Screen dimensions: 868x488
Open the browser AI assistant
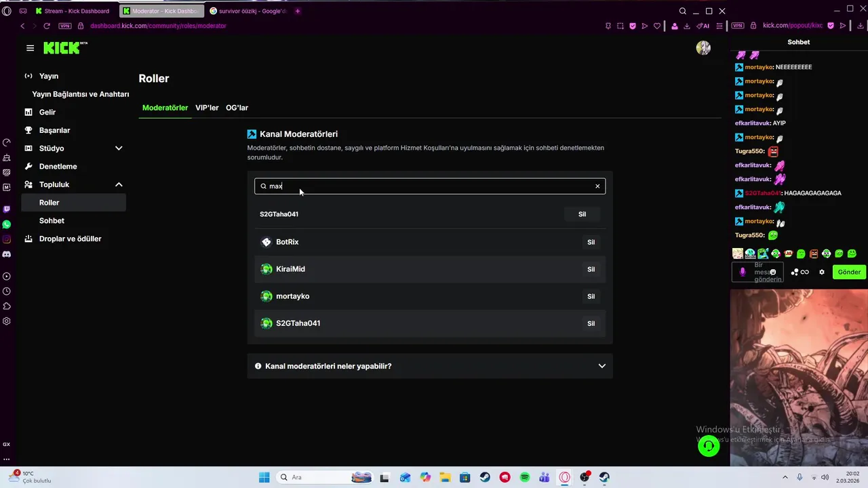pos(703,26)
